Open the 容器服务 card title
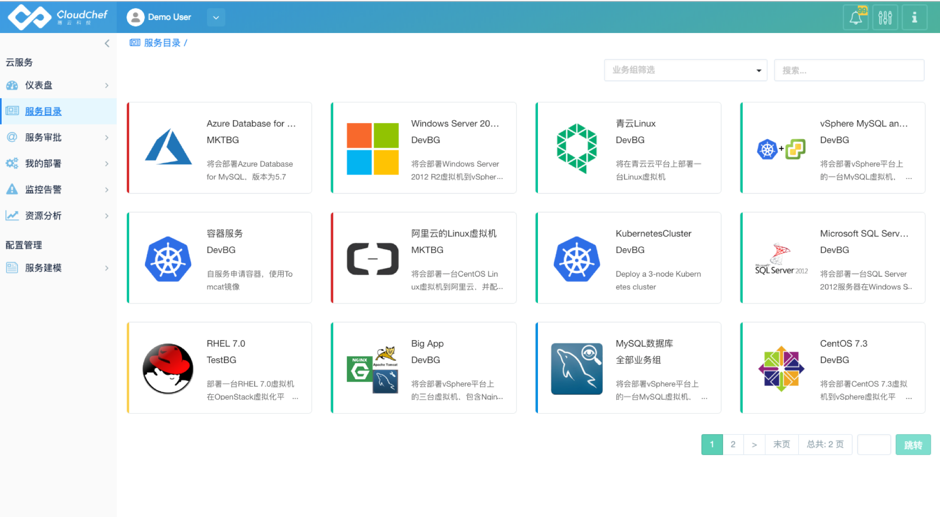The height and width of the screenshot is (517, 940). click(225, 233)
